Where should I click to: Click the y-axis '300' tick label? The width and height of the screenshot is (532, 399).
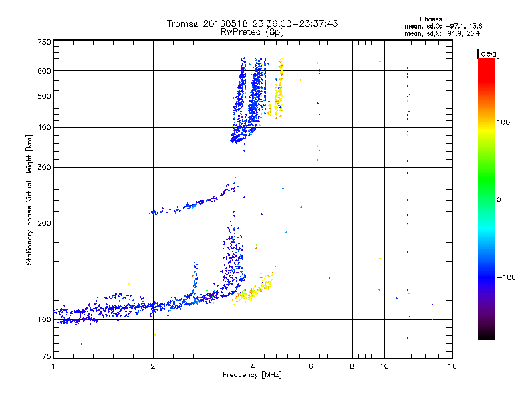[x=45, y=167]
